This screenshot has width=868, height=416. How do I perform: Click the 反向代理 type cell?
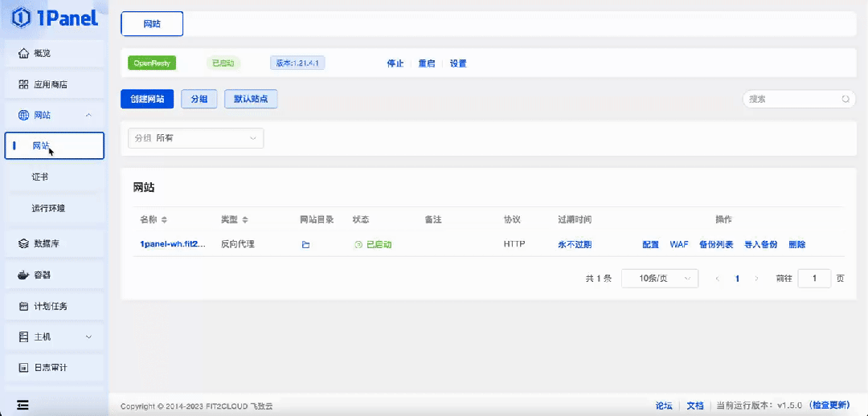click(238, 244)
